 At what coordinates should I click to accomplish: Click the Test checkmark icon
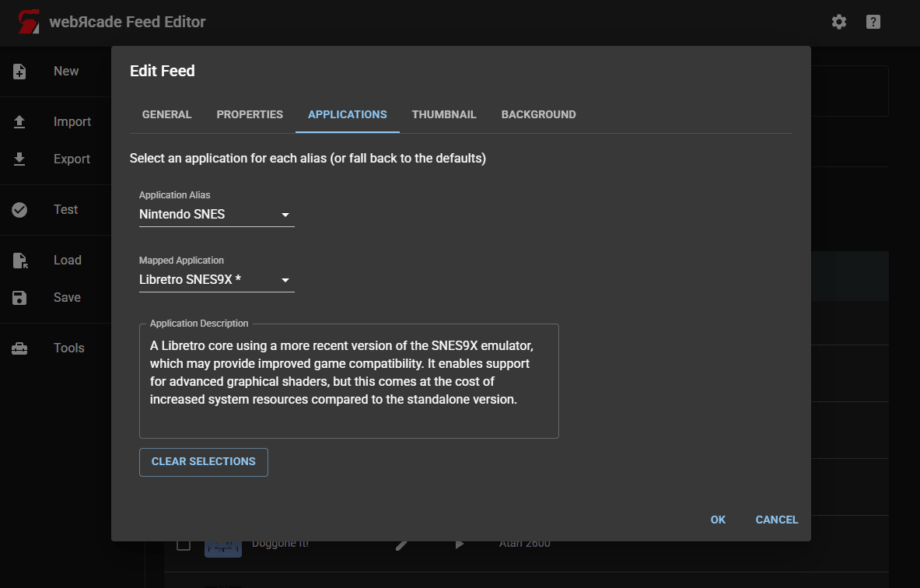pos(20,210)
